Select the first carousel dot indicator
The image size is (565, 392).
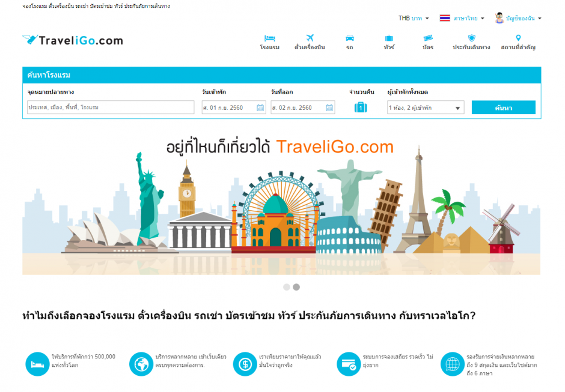(287, 287)
